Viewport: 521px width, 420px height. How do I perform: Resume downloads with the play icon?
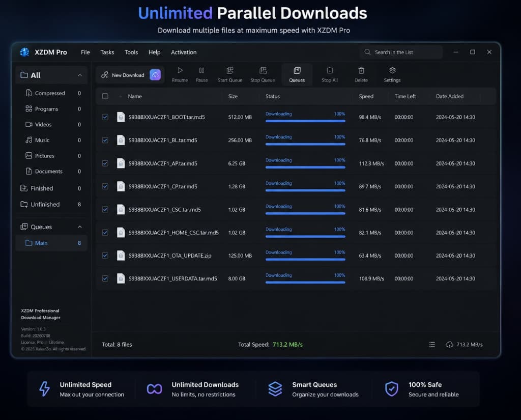180,70
